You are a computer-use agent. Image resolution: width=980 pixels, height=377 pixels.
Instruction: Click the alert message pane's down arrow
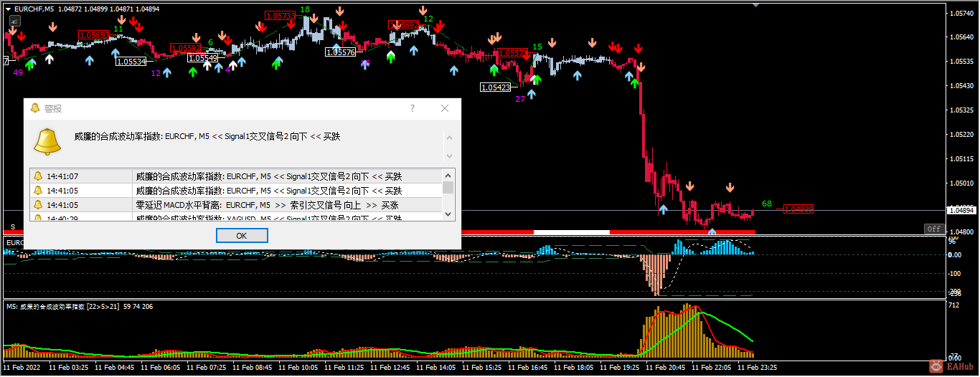449,156
